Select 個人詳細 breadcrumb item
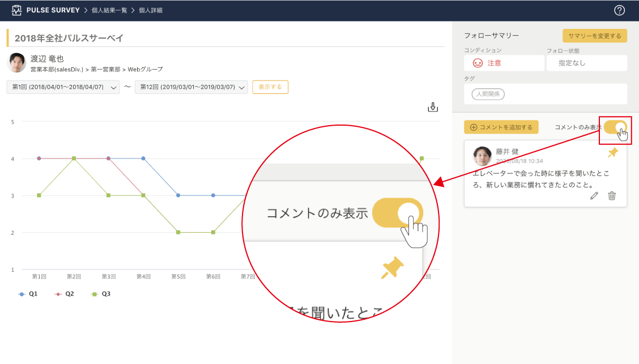This screenshot has height=364, width=639. tap(151, 10)
